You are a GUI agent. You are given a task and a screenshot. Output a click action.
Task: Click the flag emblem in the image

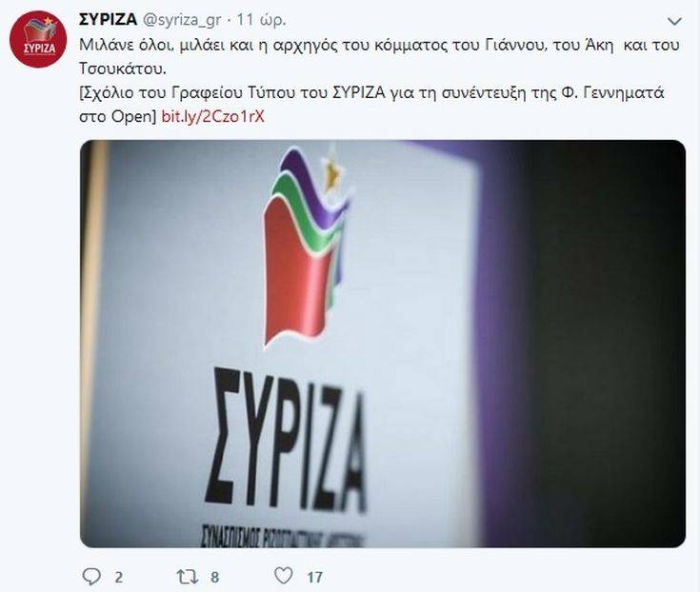[307, 246]
